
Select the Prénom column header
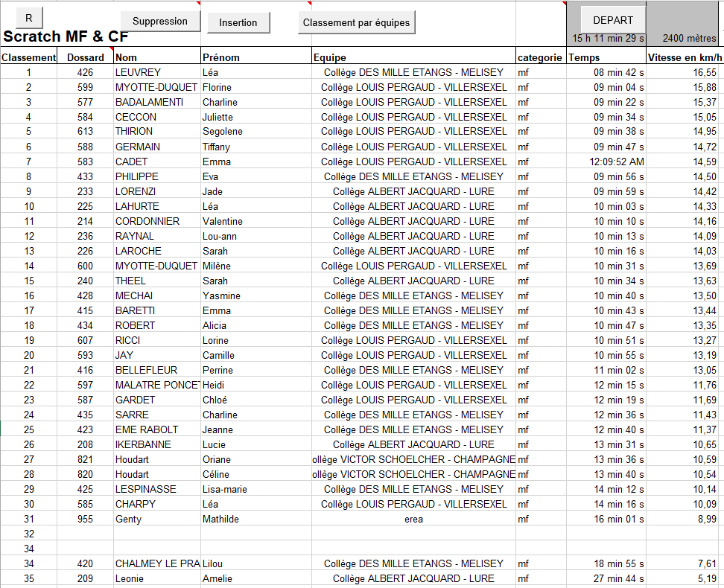[x=256, y=57]
